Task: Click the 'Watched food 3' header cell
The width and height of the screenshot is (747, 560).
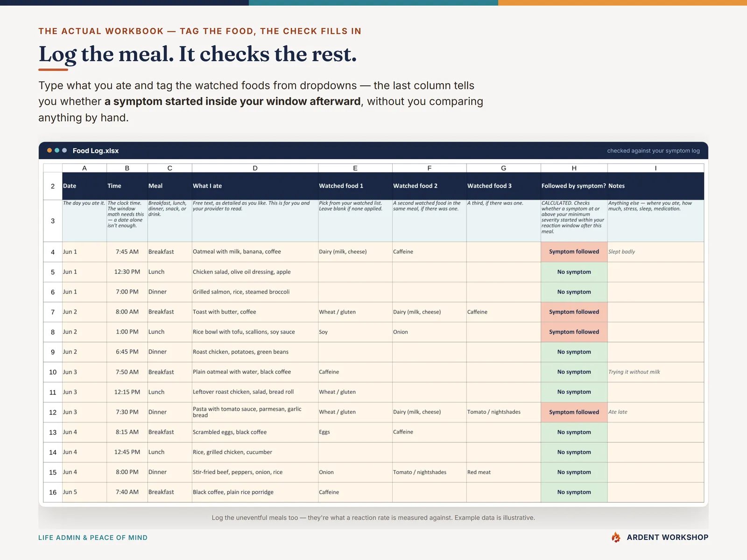Action: 504,186
